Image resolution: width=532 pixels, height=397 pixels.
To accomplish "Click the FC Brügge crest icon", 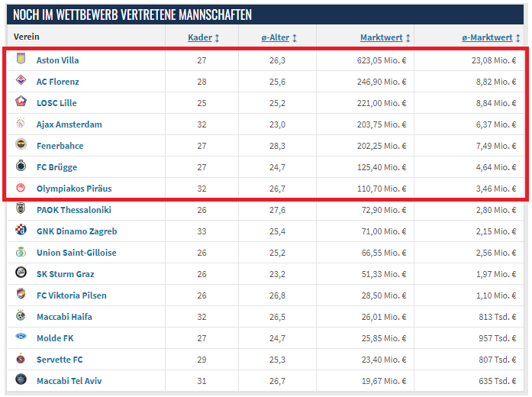I will tap(21, 166).
